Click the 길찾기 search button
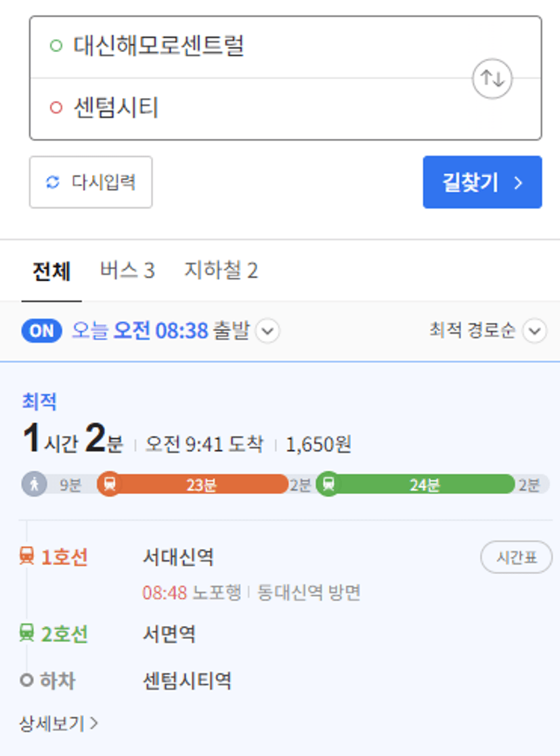The width and height of the screenshot is (560, 756). 482,182
